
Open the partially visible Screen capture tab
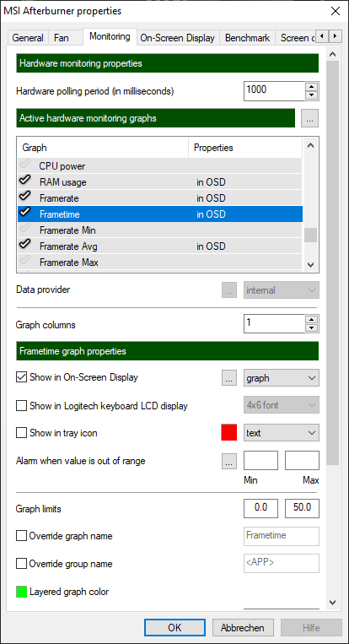point(296,38)
